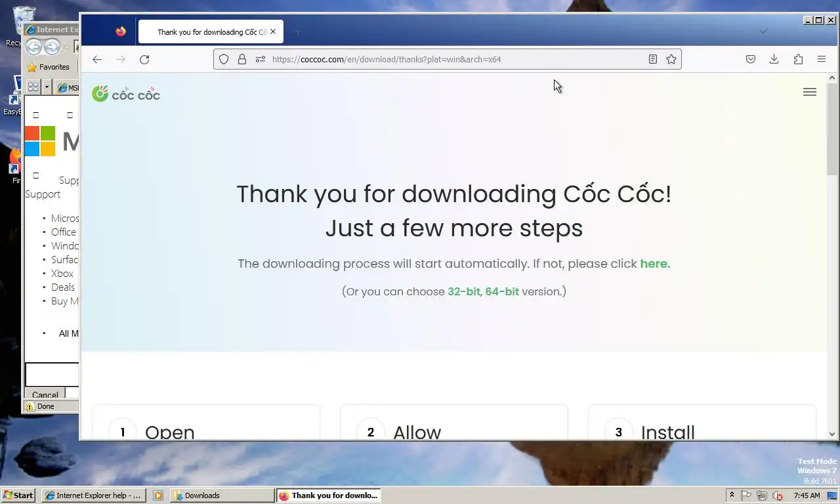
Task: Switch to Internet Explorer help taskbar item
Action: tap(93, 495)
